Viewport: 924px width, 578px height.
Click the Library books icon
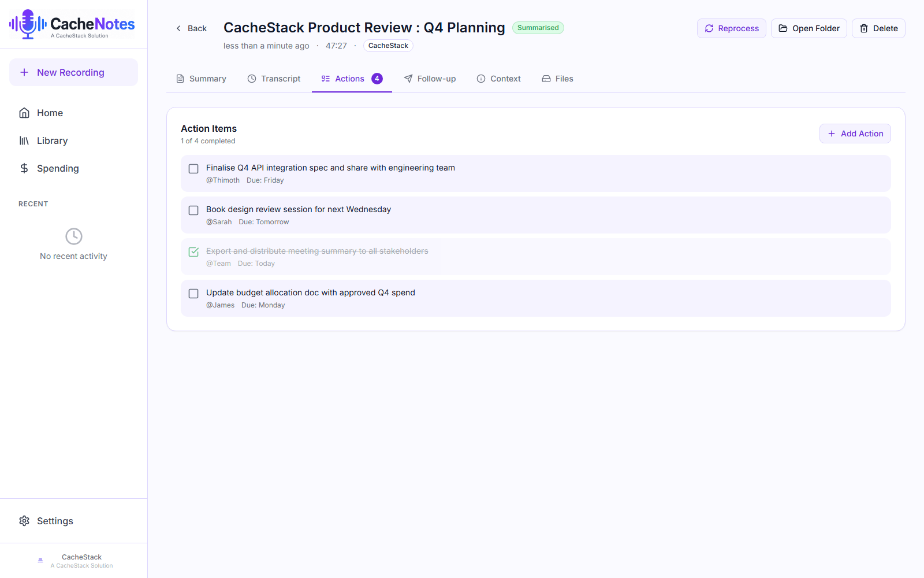point(24,140)
